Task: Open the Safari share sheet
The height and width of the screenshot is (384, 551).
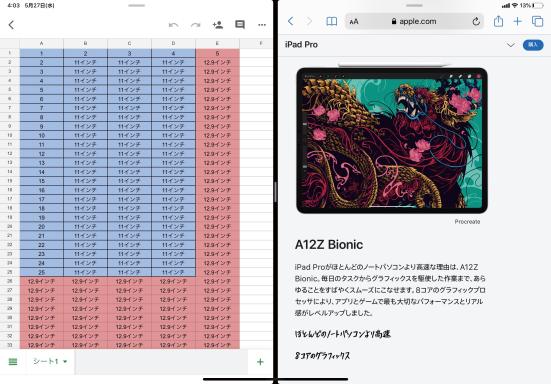Action: [x=498, y=21]
